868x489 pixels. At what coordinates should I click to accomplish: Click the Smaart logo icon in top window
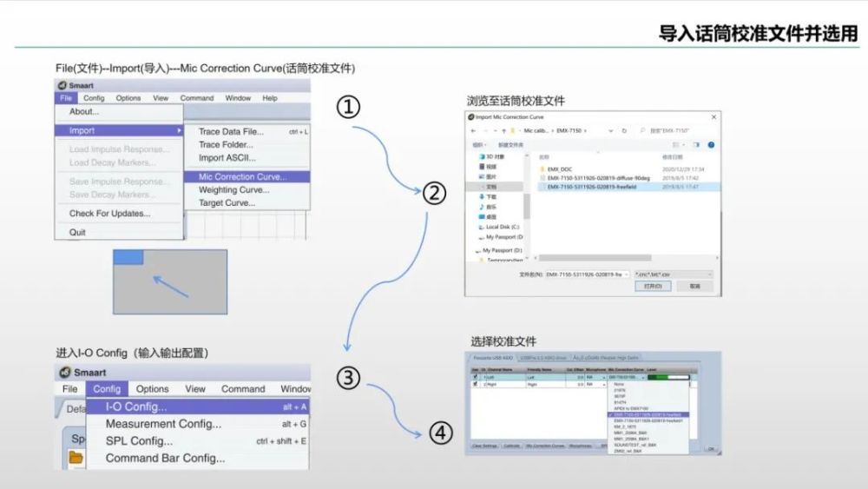point(62,85)
